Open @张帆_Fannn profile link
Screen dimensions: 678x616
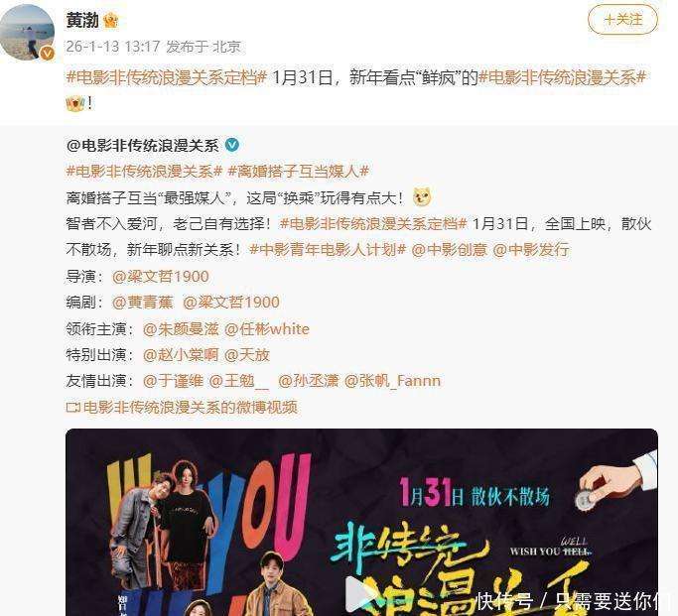(393, 381)
